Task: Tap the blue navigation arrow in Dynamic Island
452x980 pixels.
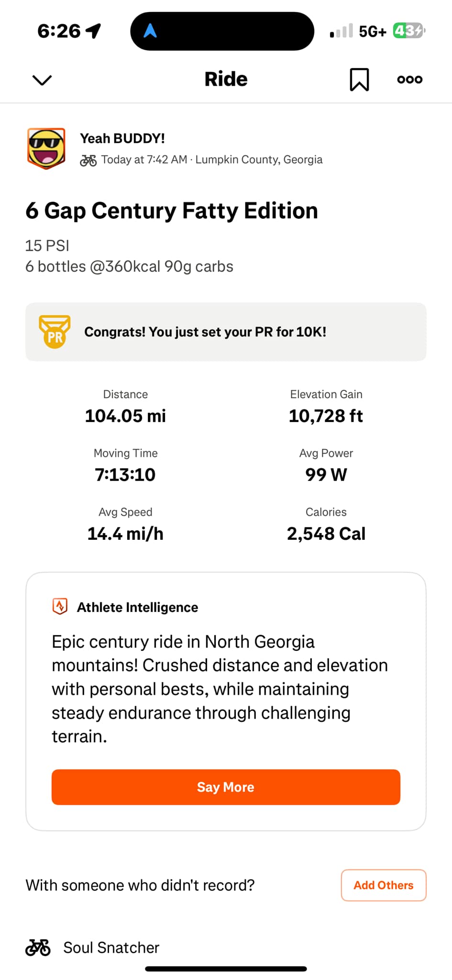Action: point(150,31)
